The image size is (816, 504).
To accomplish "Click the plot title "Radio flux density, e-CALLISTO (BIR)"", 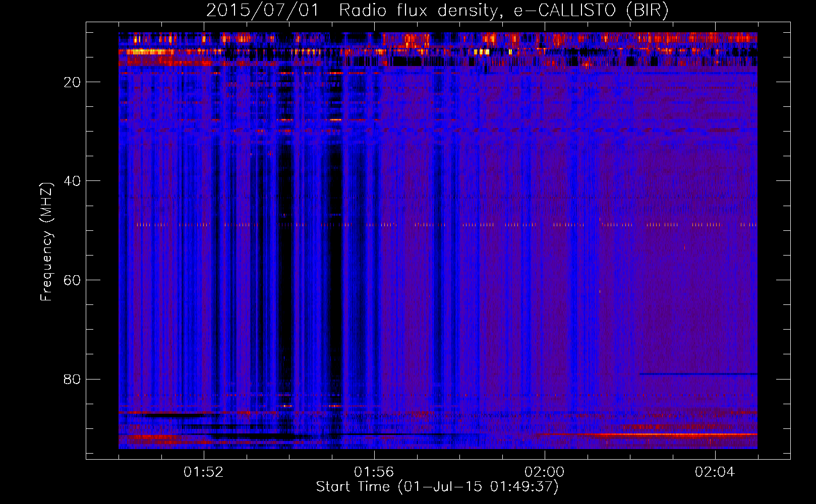I will pyautogui.click(x=503, y=11).
